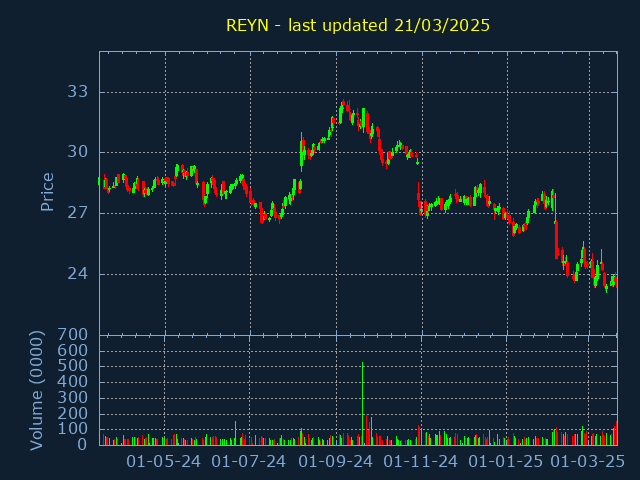This screenshot has width=640, height=480.
Task: Click the 'Volume (0000)' axis title
Action: click(x=37, y=391)
